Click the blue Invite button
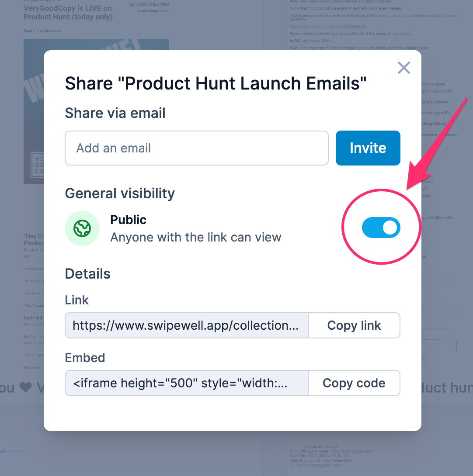Image resolution: width=473 pixels, height=476 pixels. [x=368, y=148]
